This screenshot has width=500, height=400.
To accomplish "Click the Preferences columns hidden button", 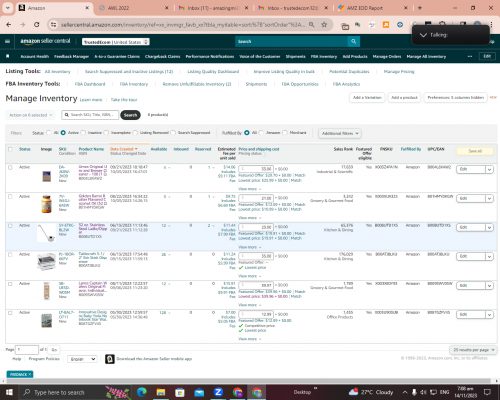I will pos(456,98).
